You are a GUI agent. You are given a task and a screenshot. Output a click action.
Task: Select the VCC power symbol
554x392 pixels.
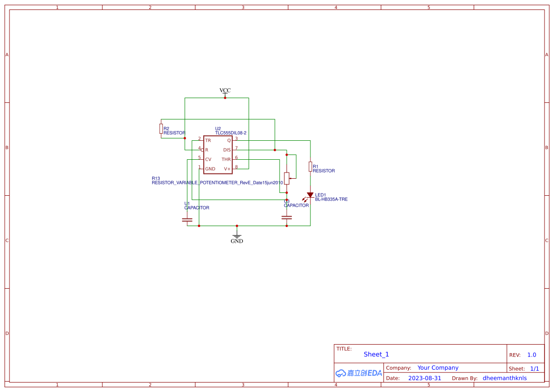(x=225, y=91)
